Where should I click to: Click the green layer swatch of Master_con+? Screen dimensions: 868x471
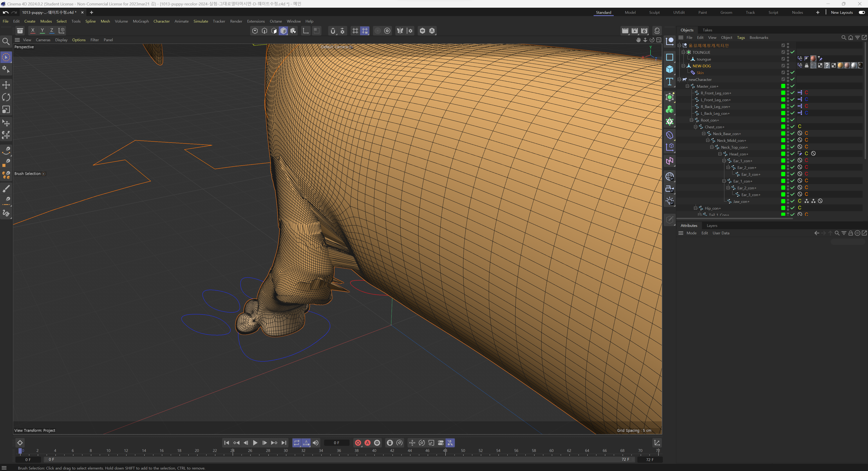tap(783, 86)
